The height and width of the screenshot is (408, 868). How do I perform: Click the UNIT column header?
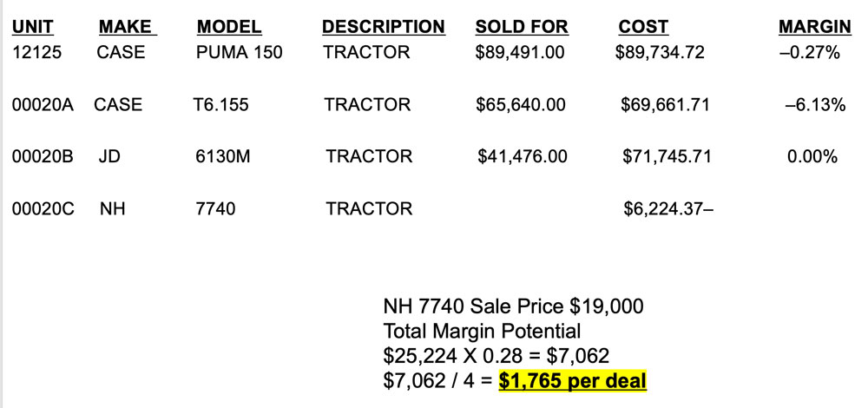33,27
